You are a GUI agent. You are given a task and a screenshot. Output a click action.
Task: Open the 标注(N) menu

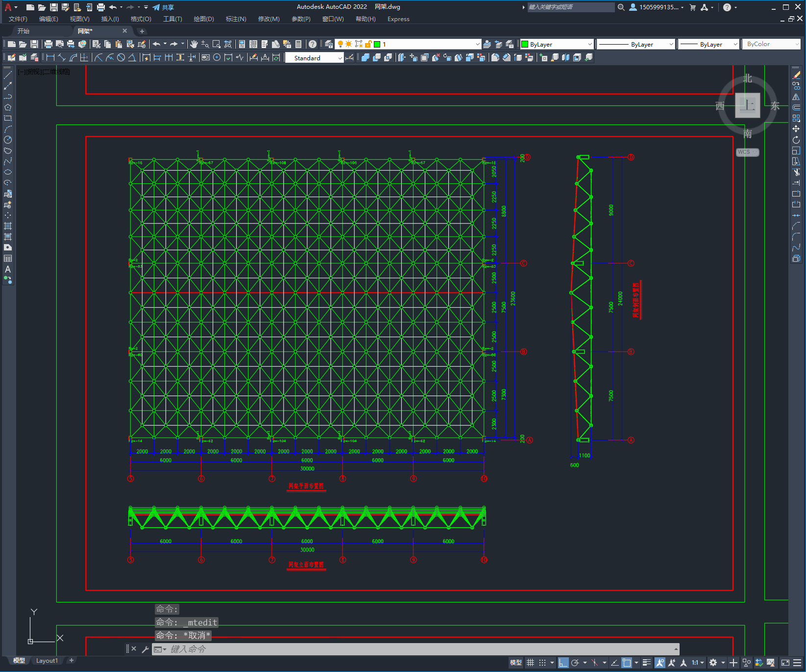point(236,19)
